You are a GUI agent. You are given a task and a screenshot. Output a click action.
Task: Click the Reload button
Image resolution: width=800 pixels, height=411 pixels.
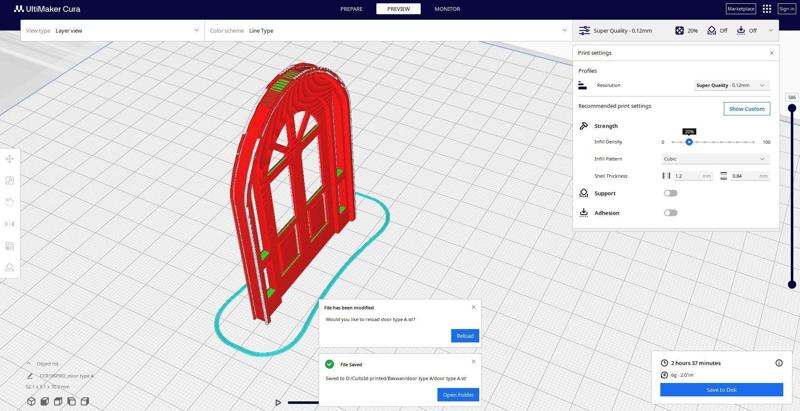465,336
